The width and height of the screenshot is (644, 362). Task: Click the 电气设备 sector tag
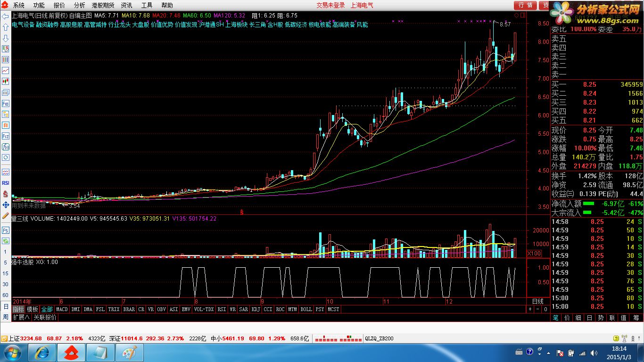23,25
